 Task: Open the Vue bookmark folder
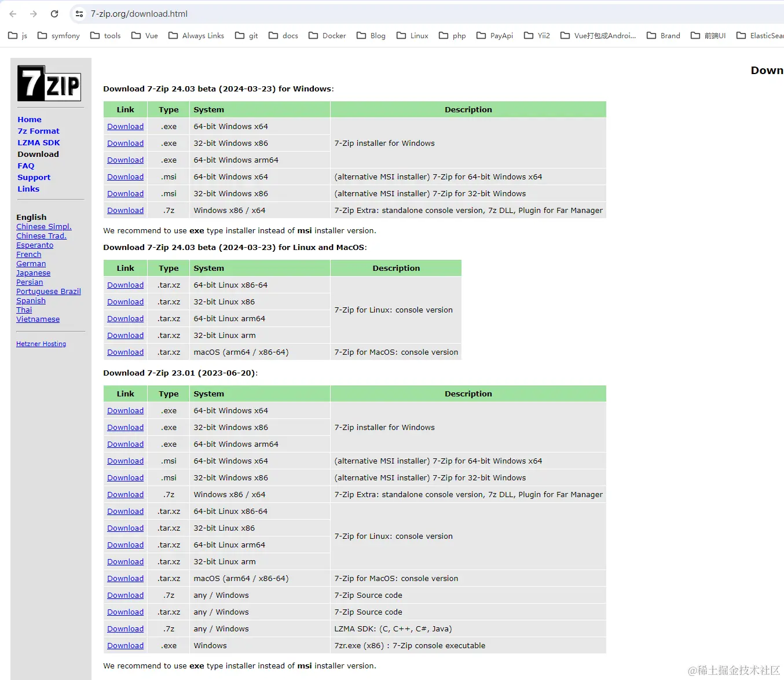pos(145,36)
